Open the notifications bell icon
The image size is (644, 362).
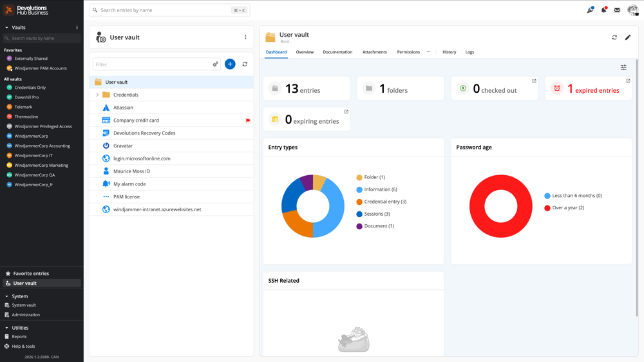pyautogui.click(x=604, y=10)
